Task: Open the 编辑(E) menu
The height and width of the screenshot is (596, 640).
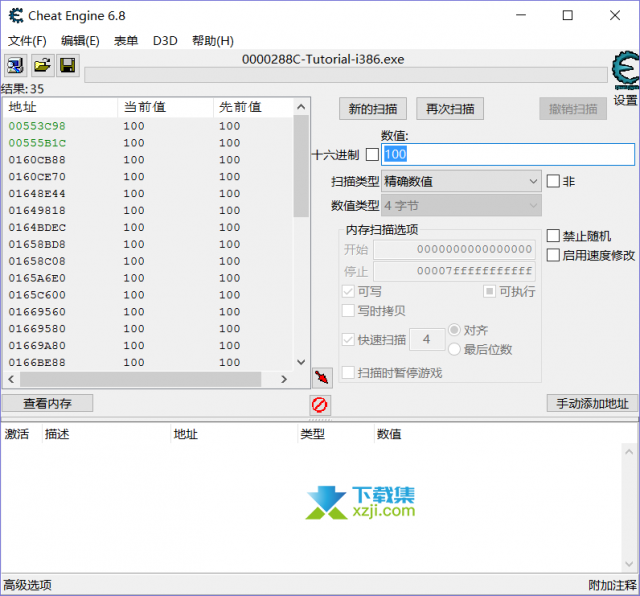Action: (80, 41)
